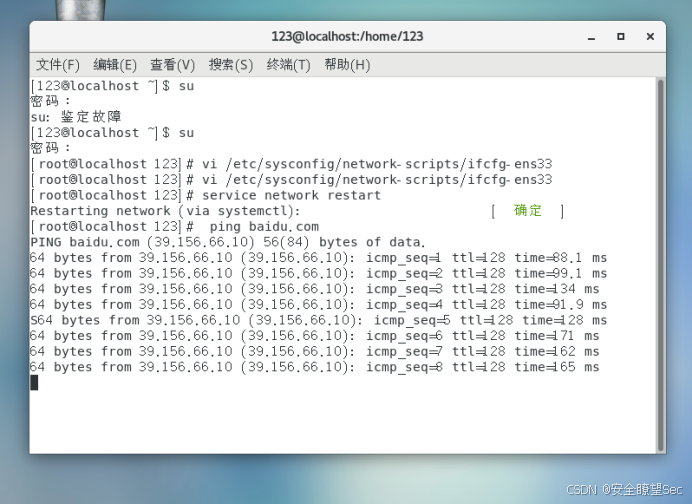Click the ping reply line with icmp_seq=2
Viewport: 692px width, 504px height.
[x=318, y=273]
